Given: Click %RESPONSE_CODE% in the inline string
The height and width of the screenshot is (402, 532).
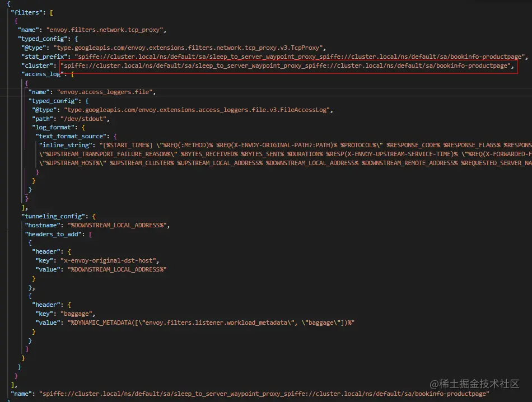Looking at the screenshot, I should click(413, 145).
